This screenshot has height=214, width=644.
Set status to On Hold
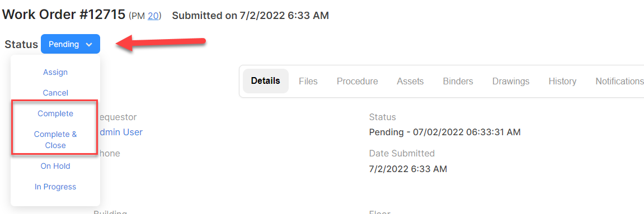tap(55, 166)
